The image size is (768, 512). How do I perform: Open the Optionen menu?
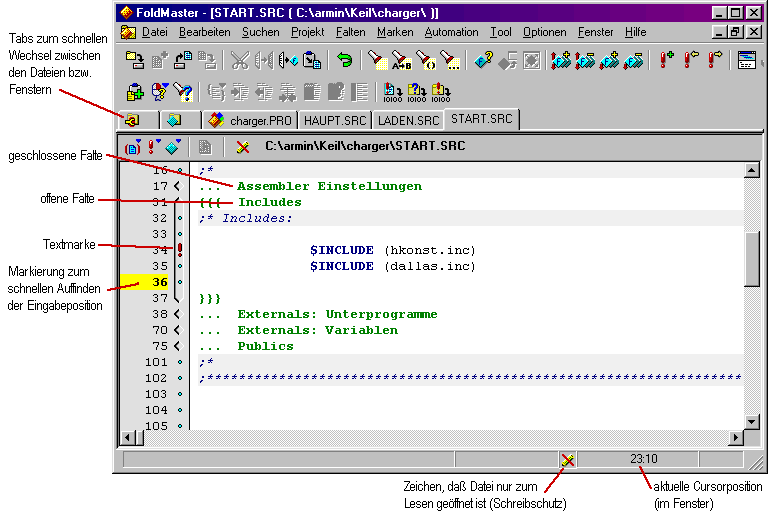tap(545, 32)
